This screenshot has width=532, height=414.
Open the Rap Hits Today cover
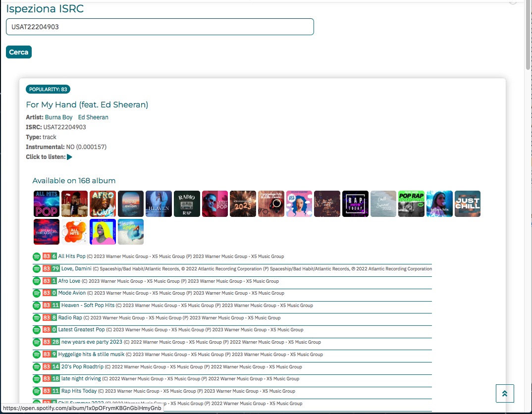pyautogui.click(x=355, y=204)
